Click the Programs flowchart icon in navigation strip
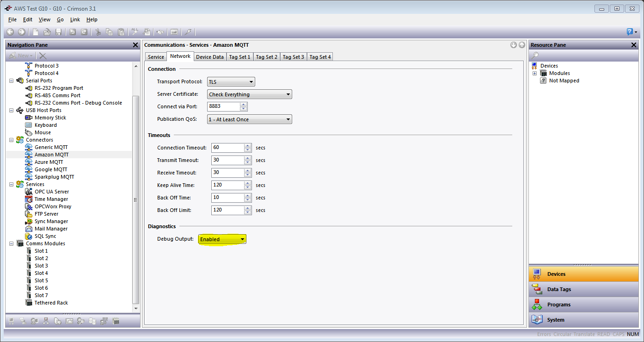 45,321
